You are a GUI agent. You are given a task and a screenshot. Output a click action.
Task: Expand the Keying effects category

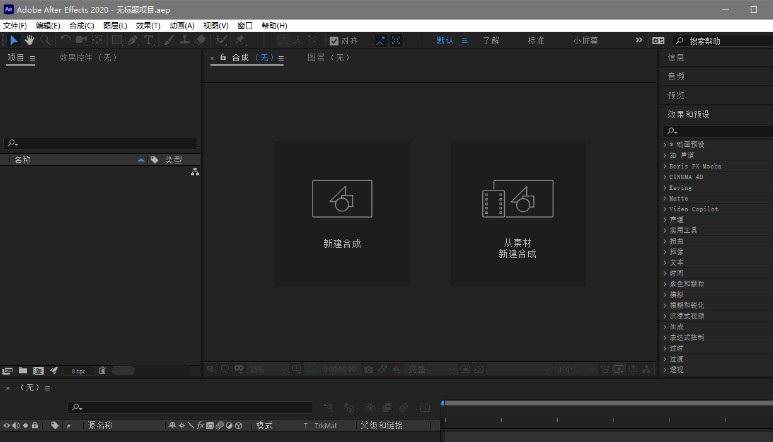pyautogui.click(x=680, y=187)
